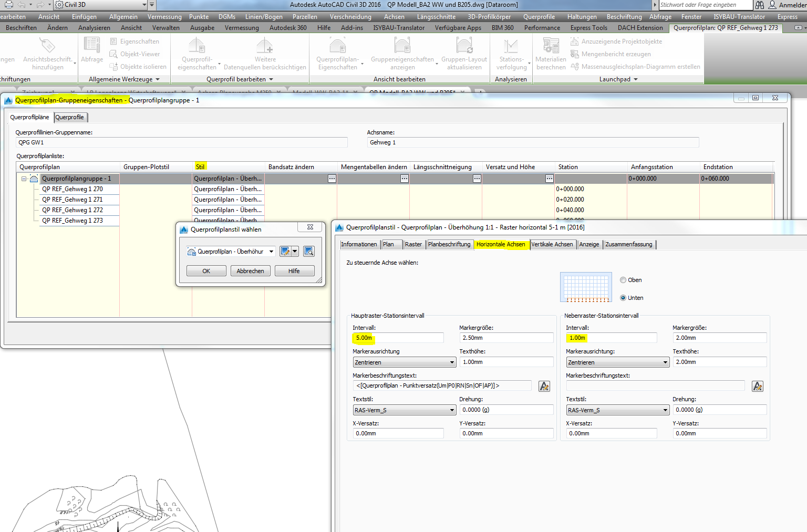This screenshot has height=532, width=807.
Task: Click the ellipsis button in Mengentabellen ändern column
Action: [405, 179]
